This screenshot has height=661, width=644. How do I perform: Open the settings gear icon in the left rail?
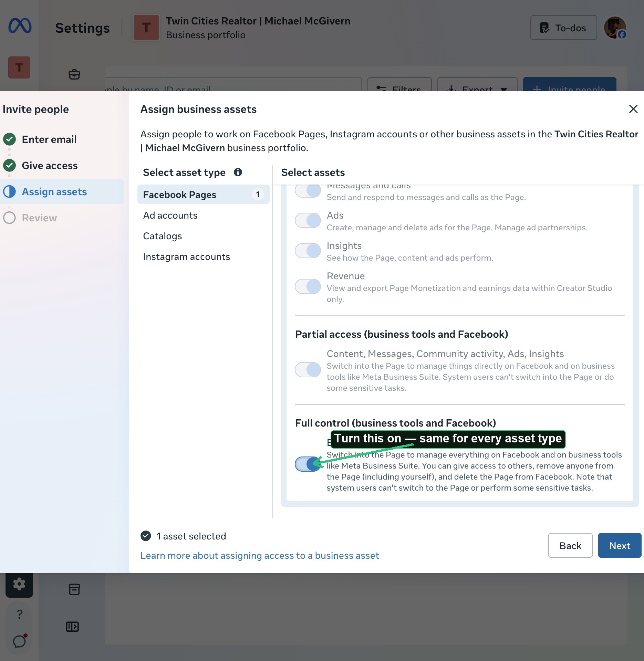click(x=19, y=584)
